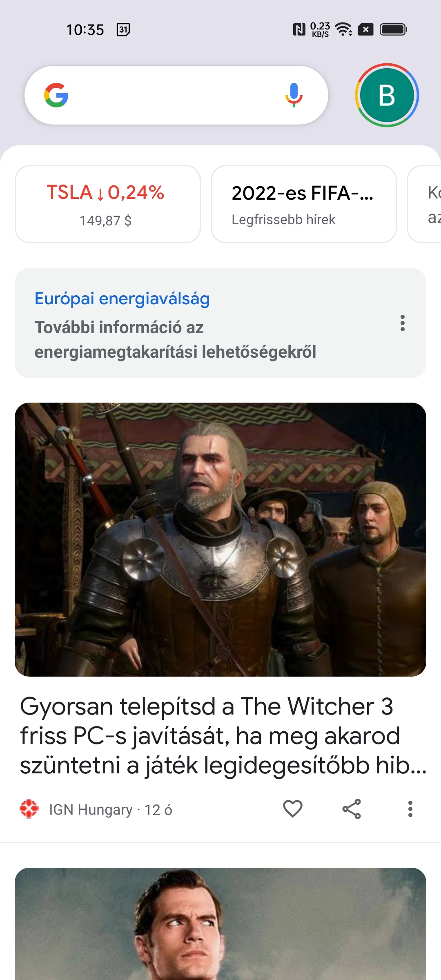Viewport: 441px width, 980px height.
Task: Tap the Wi-Fi status icon
Action: point(343,29)
